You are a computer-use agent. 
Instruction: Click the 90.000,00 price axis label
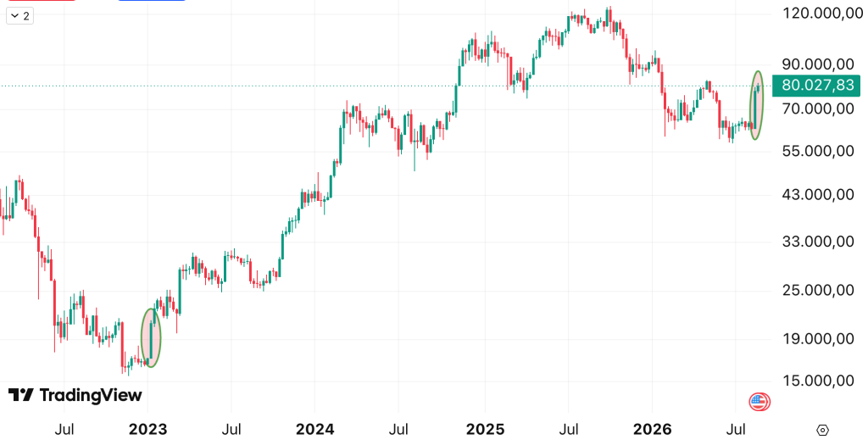click(819, 64)
